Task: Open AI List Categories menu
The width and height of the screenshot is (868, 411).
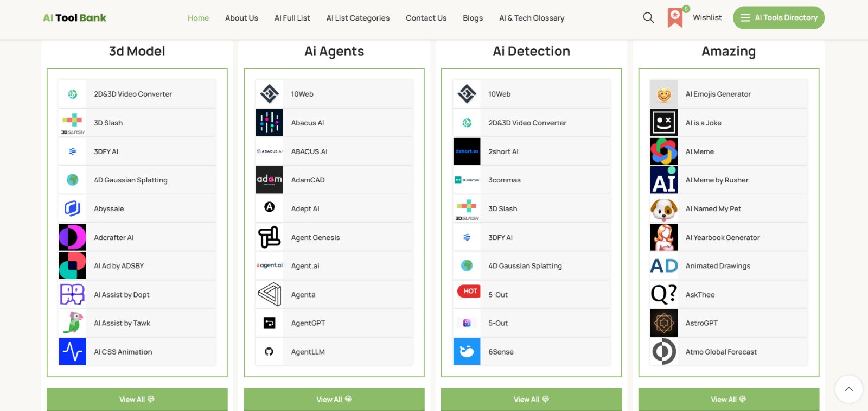Action: click(x=358, y=18)
